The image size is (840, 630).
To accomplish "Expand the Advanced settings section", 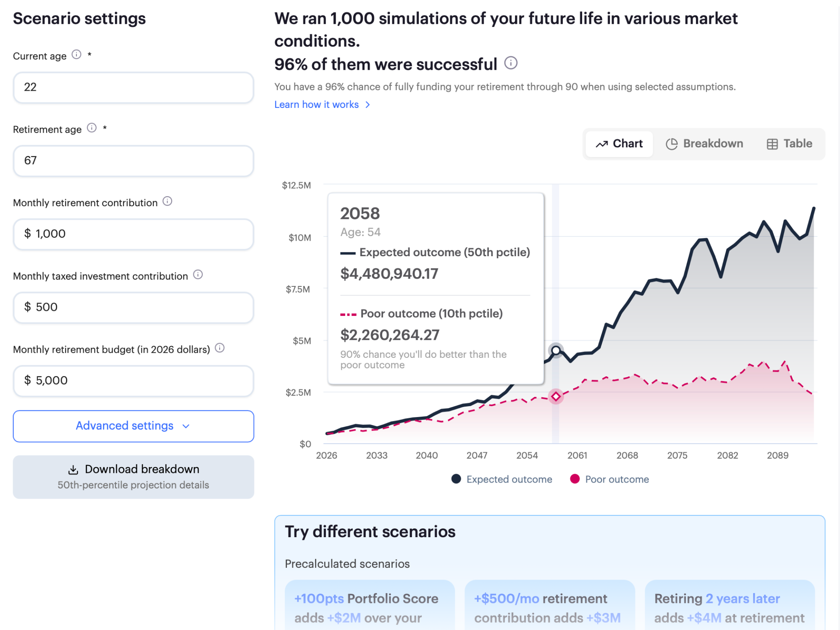I will (133, 425).
